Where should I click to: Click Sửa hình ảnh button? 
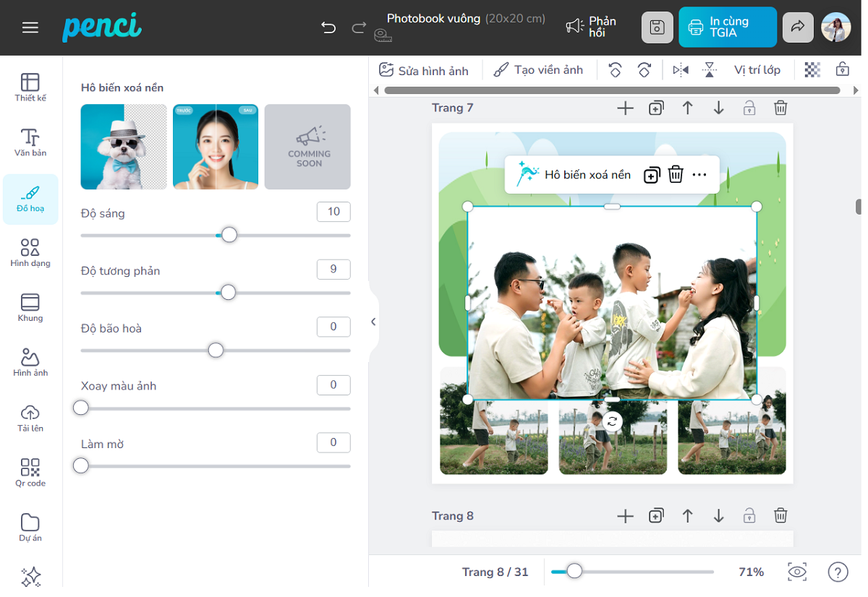(424, 70)
